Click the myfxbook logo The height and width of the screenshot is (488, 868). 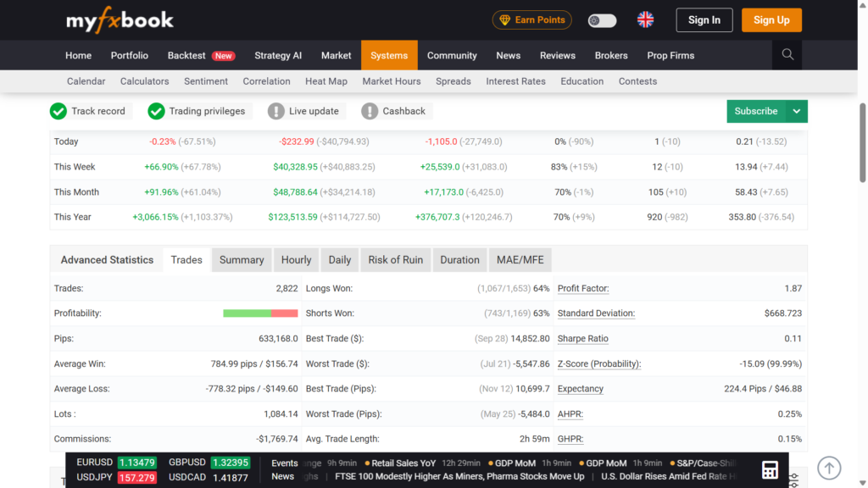point(120,20)
